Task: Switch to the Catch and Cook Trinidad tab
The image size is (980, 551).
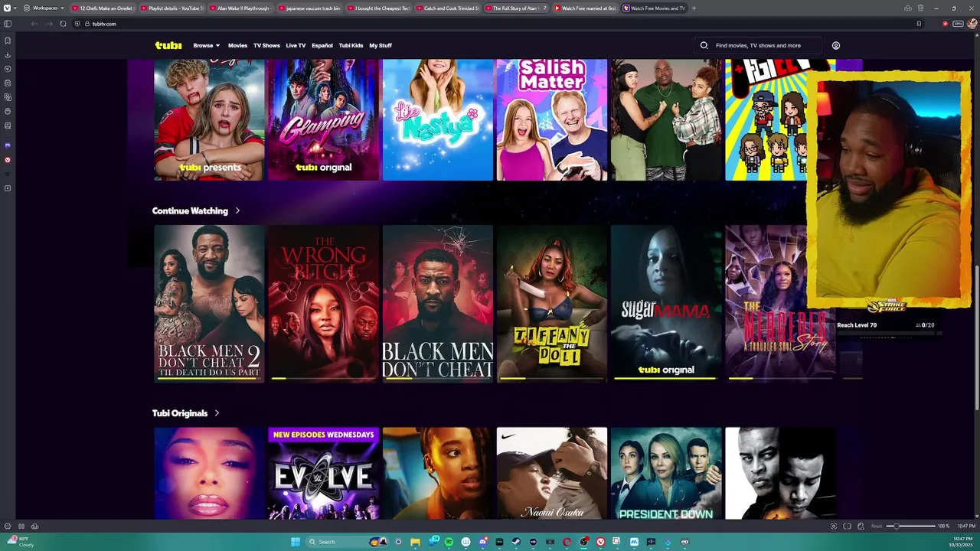Action: click(x=447, y=8)
